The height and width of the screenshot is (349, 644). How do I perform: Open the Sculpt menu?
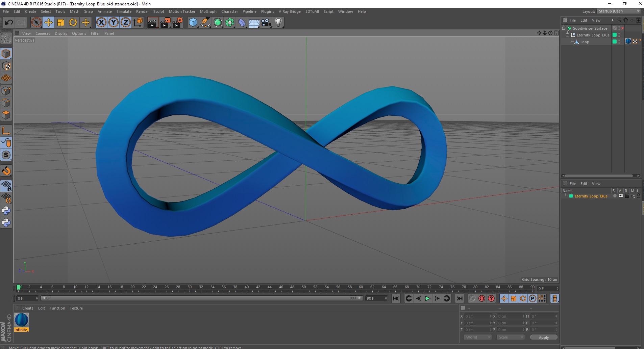[158, 11]
